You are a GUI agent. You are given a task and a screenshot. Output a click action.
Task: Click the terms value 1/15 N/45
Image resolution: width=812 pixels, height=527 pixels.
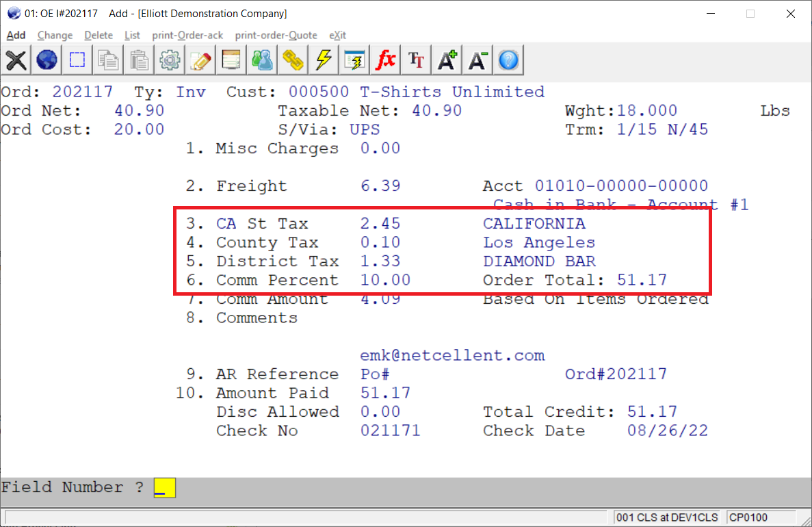pyautogui.click(x=662, y=129)
